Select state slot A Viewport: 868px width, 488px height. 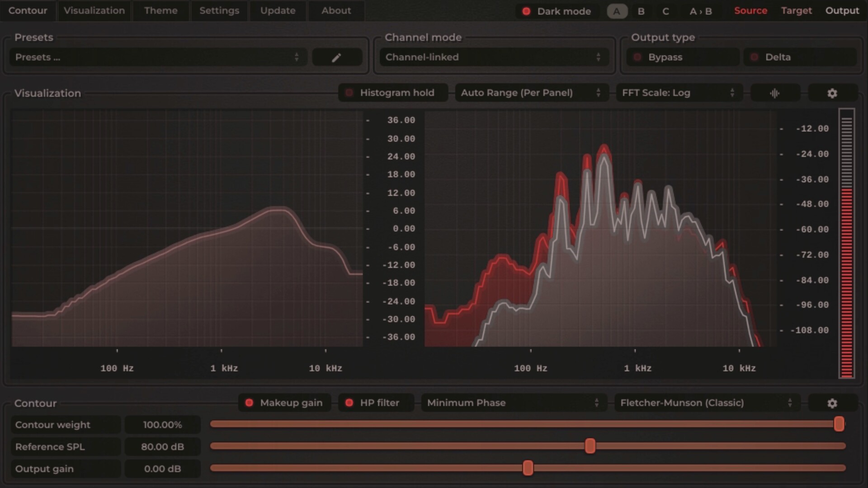click(617, 11)
